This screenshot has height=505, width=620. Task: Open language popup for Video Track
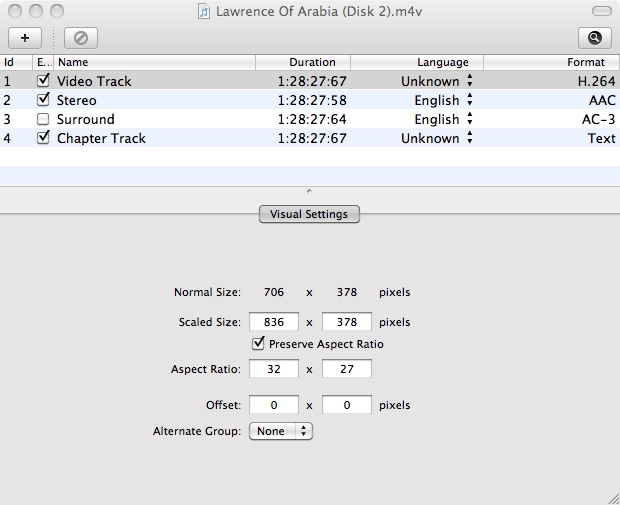(x=469, y=81)
